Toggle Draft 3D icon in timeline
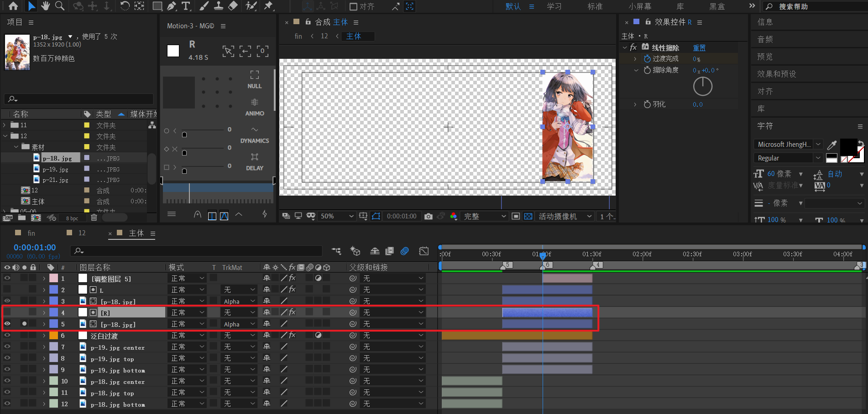The height and width of the screenshot is (414, 868). point(355,251)
